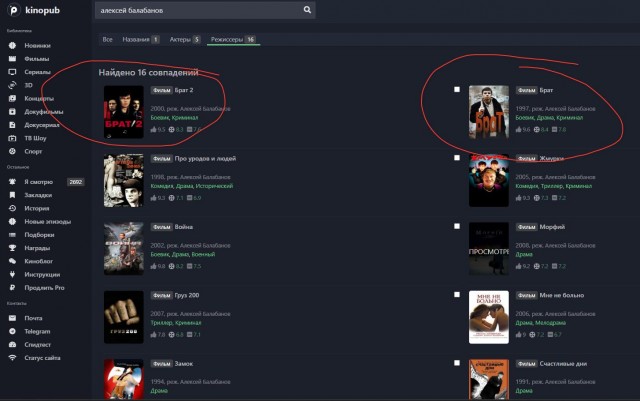This screenshot has height=401, width=640.
Task: Open История via its clock icon
Action: (12, 208)
